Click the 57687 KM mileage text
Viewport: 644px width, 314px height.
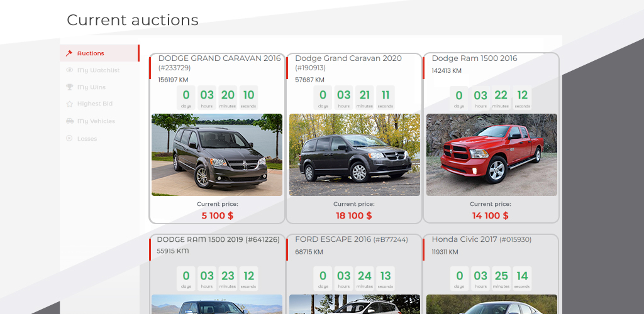pyautogui.click(x=309, y=80)
